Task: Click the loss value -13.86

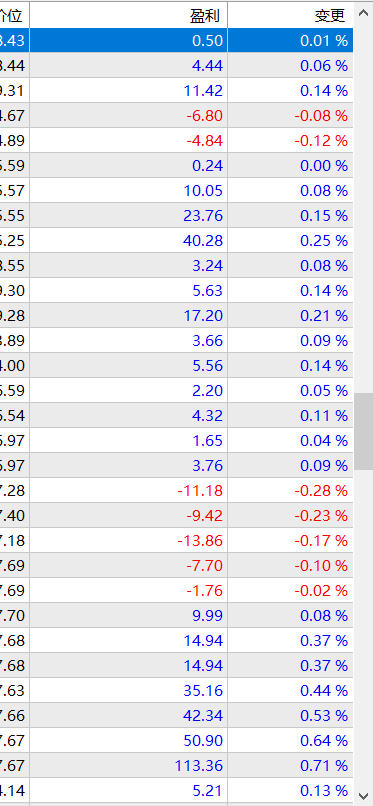Action: pyautogui.click(x=200, y=541)
